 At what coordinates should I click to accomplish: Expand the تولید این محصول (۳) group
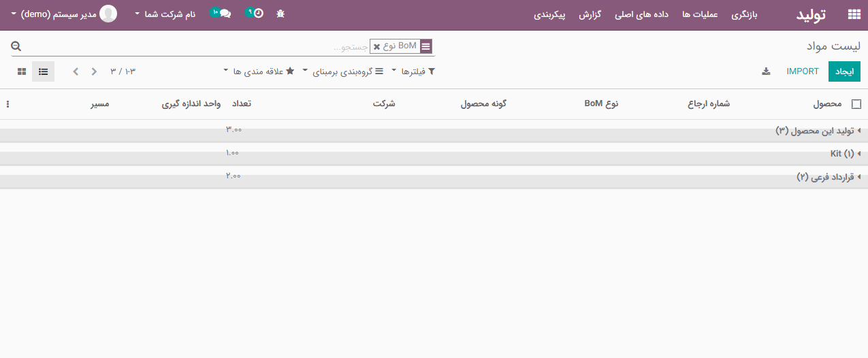click(818, 129)
